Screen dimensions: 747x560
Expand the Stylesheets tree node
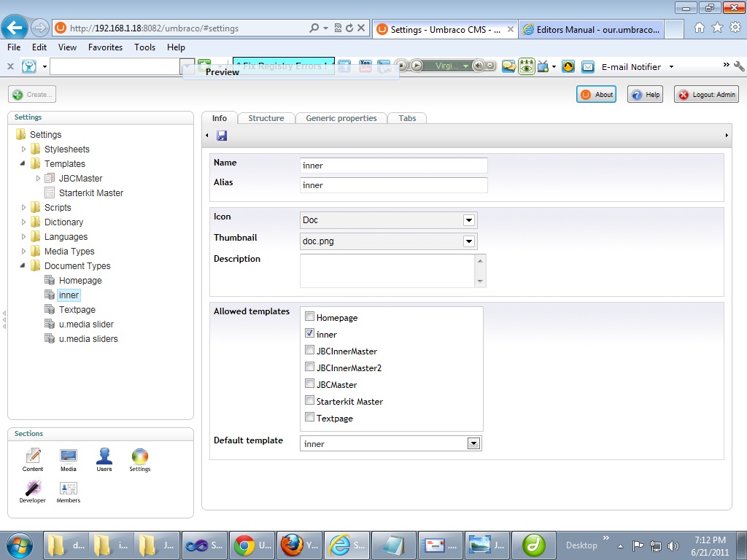(x=23, y=149)
